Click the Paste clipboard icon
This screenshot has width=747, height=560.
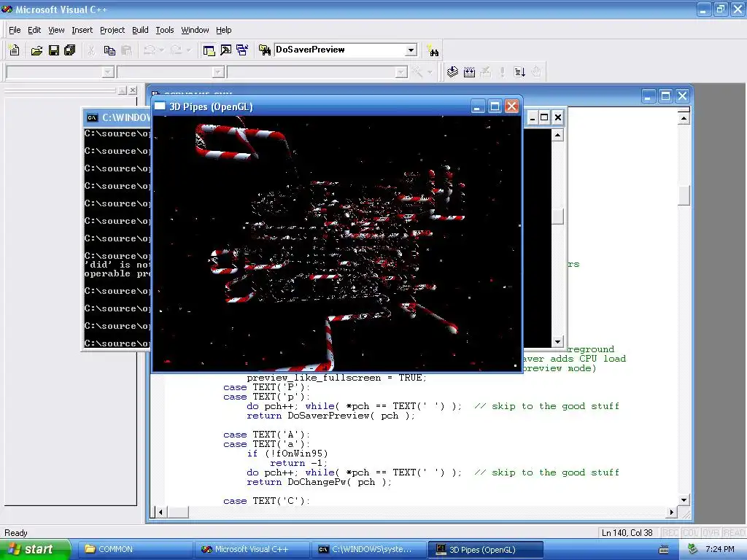(x=126, y=50)
